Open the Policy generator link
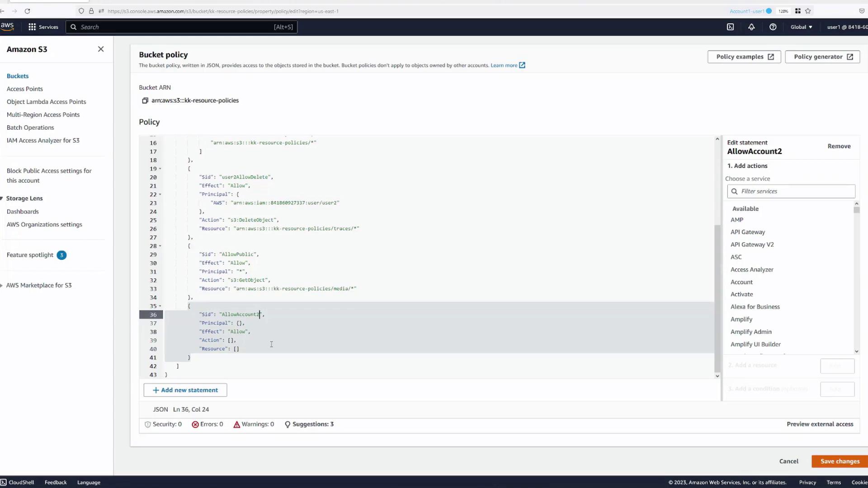868x488 pixels. tap(822, 57)
